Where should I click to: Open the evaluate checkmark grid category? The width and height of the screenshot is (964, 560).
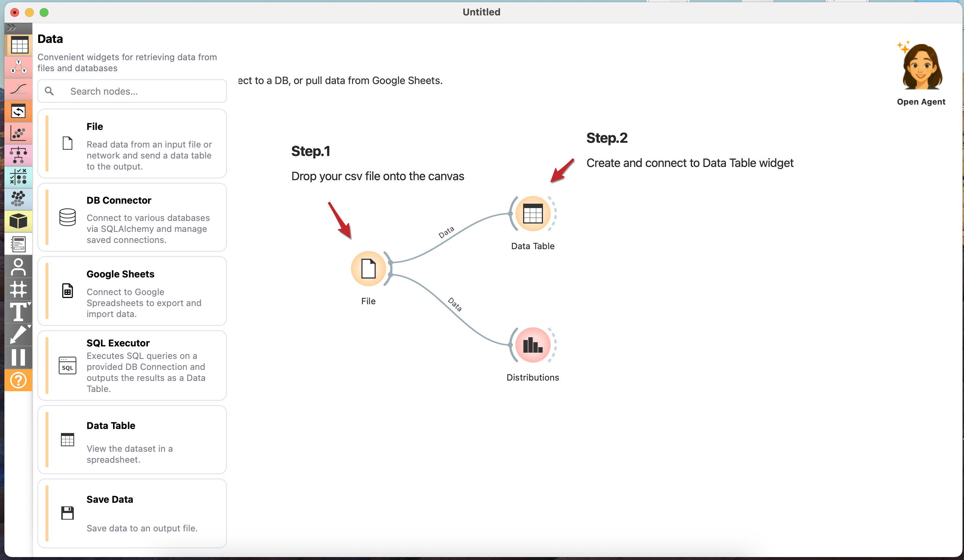click(18, 177)
